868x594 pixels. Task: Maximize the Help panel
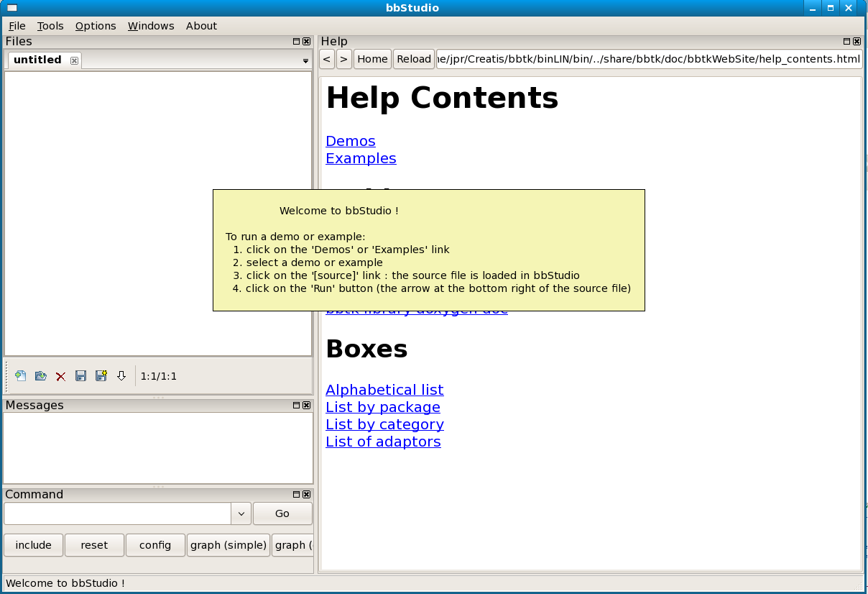pyautogui.click(x=846, y=42)
